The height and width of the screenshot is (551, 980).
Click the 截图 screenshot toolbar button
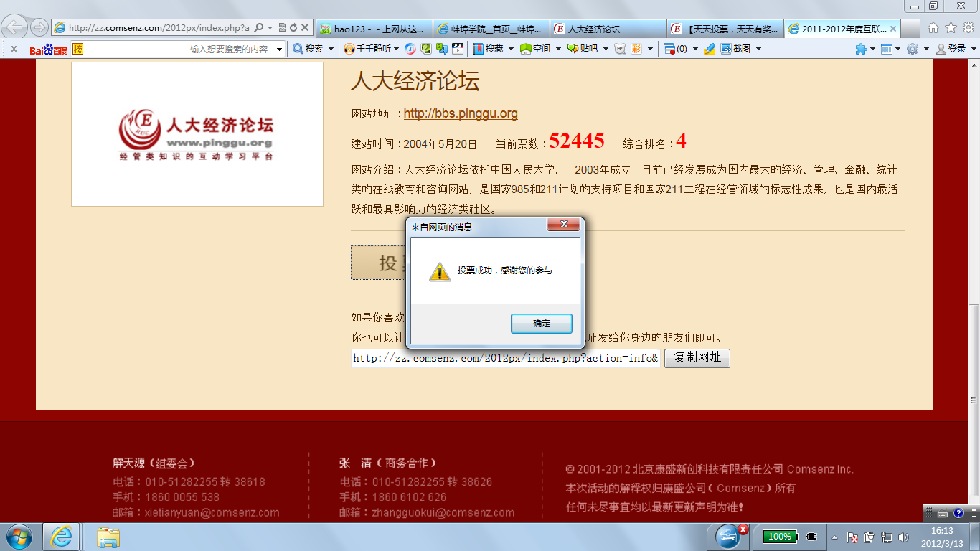click(736, 49)
